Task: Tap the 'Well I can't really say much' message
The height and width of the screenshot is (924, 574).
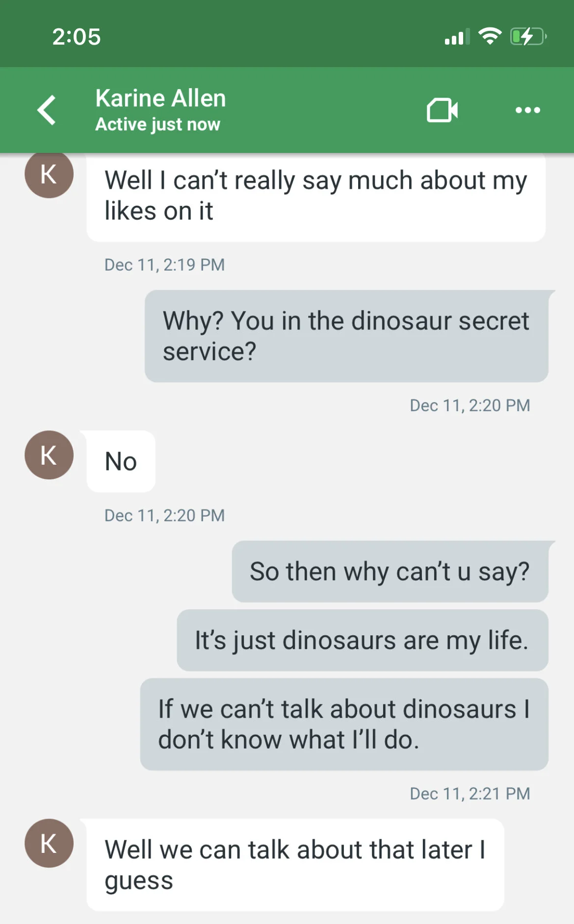Action: click(x=316, y=197)
